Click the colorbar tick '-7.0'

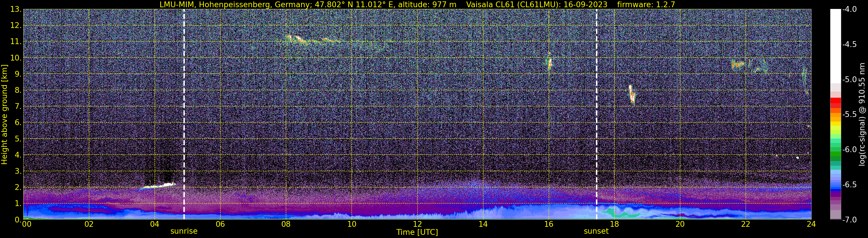(x=850, y=220)
